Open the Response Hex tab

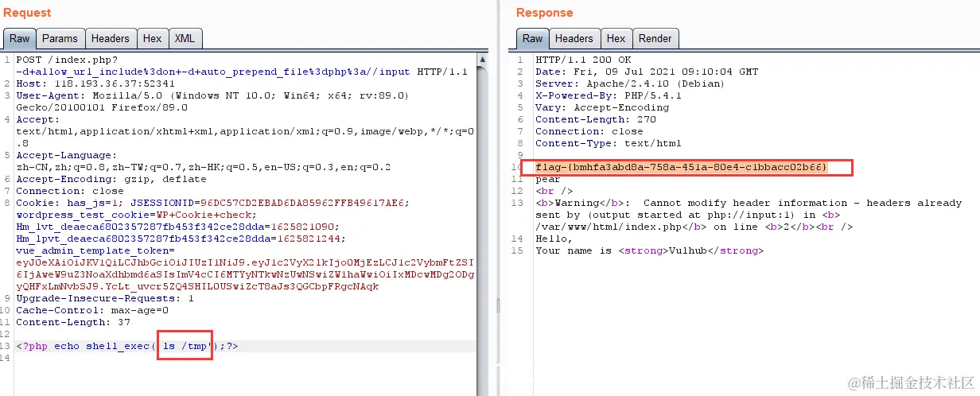(x=616, y=38)
